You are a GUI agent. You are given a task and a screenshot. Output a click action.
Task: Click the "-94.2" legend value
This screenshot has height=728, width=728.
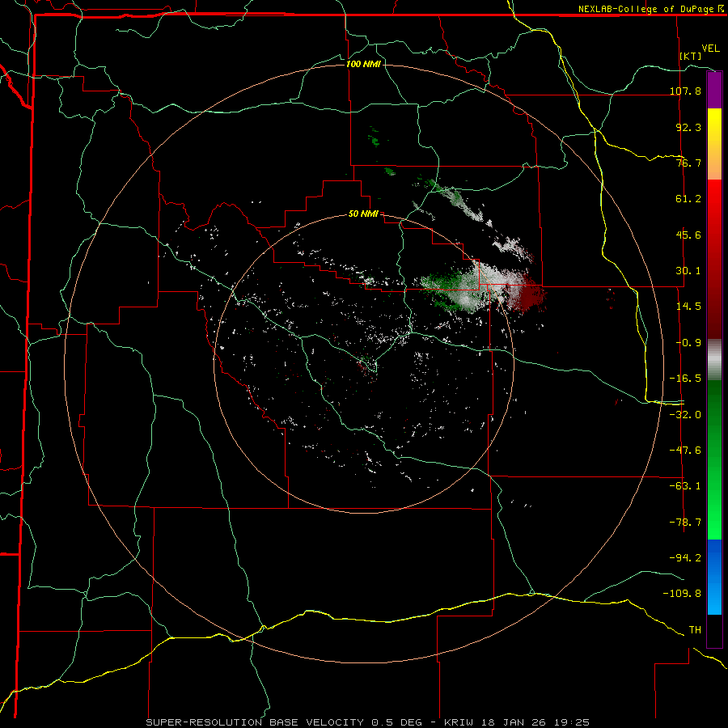(685, 558)
